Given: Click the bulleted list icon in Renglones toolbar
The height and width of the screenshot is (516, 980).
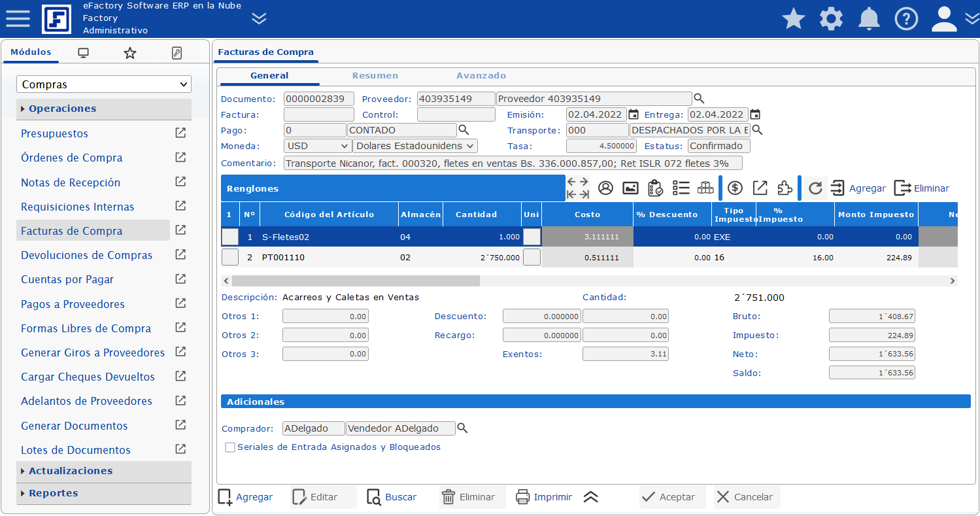Looking at the screenshot, I should coord(681,188).
